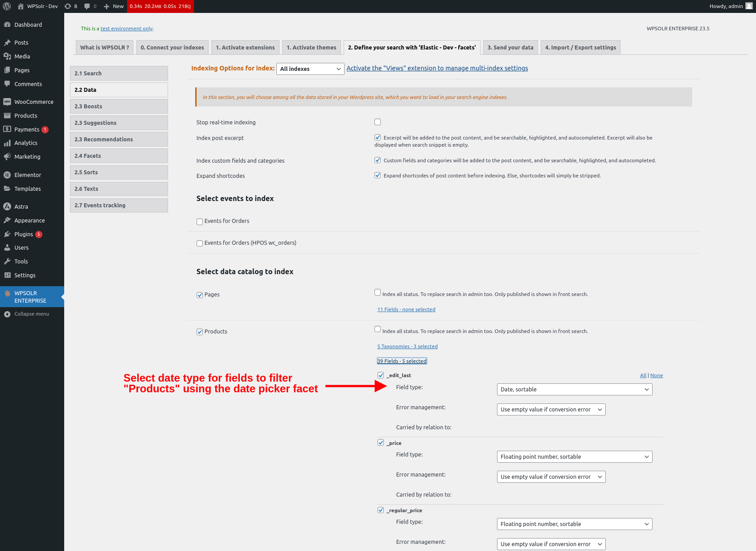Click the Posts pin icon
This screenshot has height=551, width=756.
click(x=7, y=42)
